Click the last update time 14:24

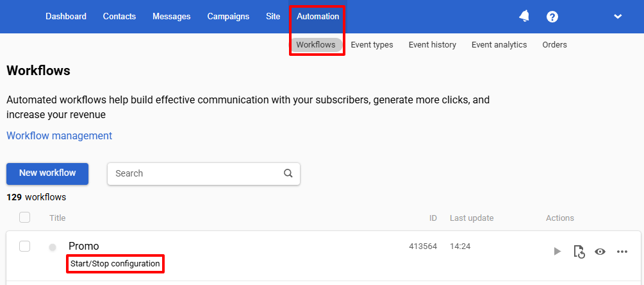click(460, 246)
